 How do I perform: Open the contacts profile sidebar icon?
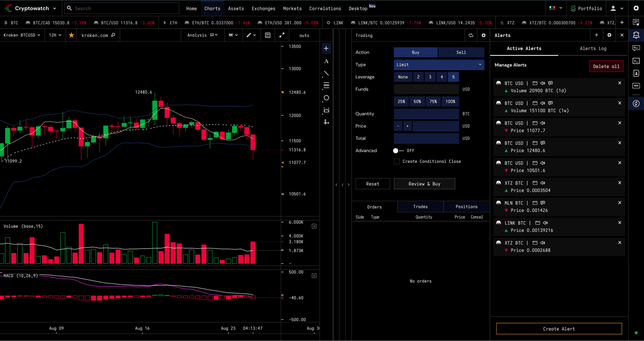pyautogui.click(x=636, y=73)
